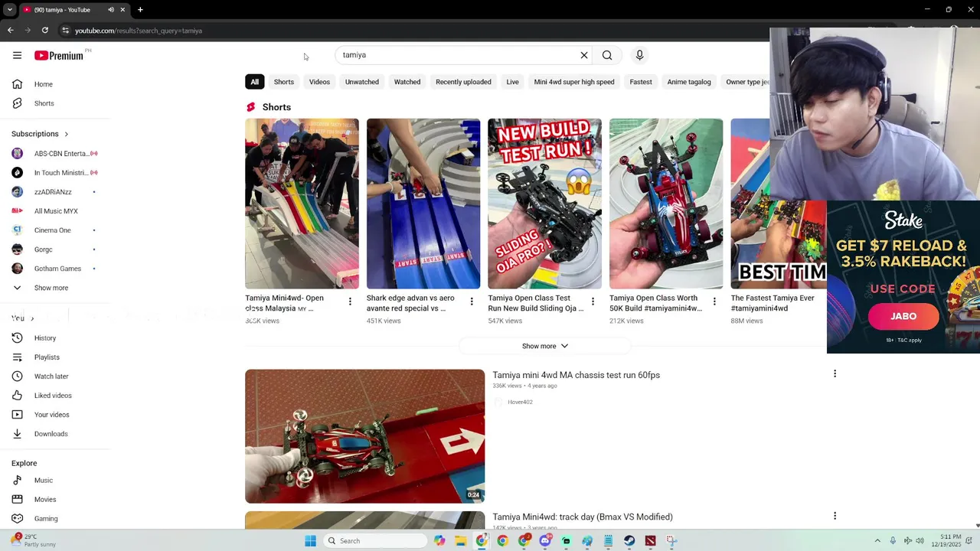This screenshot has height=551, width=980.
Task: Open options for Tamiya Mini4wd Open class short
Action: coord(350,302)
